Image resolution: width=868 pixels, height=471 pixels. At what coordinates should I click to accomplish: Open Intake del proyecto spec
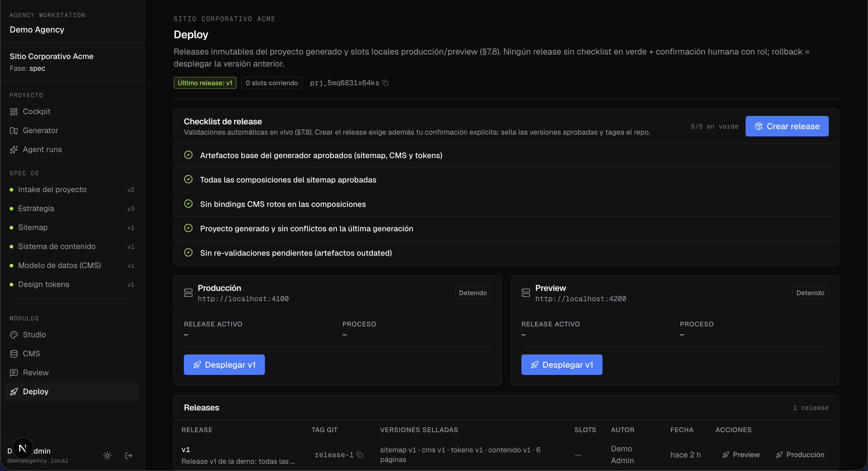72,189
